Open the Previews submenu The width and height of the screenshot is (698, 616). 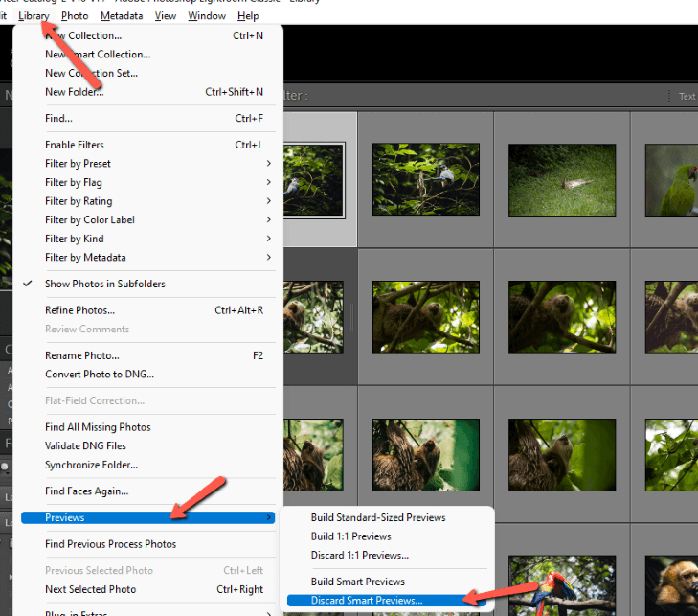147,517
